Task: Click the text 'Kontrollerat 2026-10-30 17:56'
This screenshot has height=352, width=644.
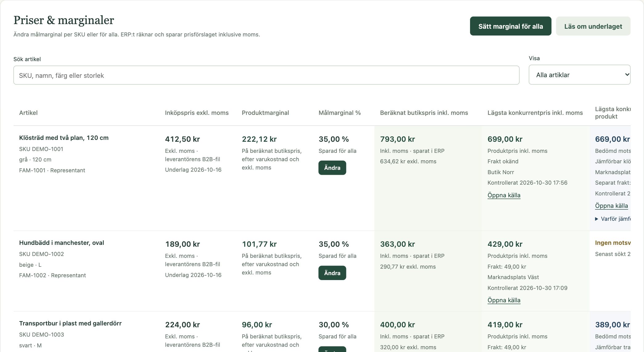Action: pyautogui.click(x=527, y=182)
